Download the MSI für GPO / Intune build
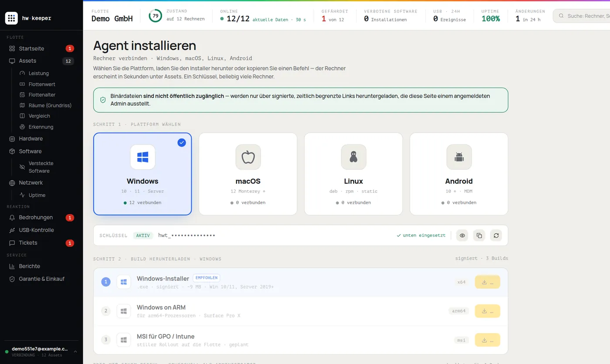The height and width of the screenshot is (364, 610). click(488, 340)
